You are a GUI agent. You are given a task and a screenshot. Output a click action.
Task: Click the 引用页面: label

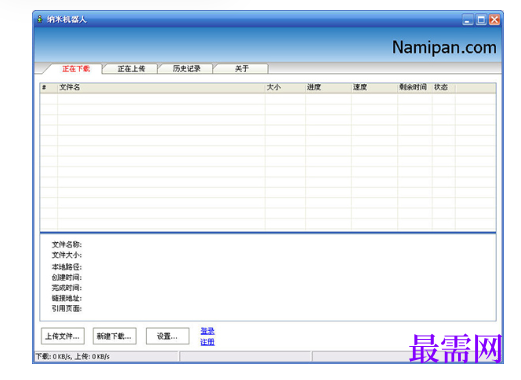67,309
